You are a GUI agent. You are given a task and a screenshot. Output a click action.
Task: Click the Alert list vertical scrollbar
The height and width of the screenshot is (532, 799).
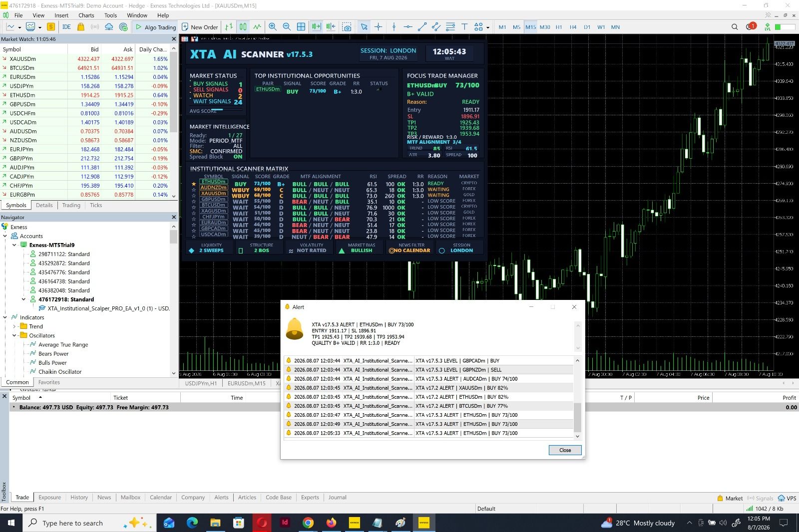pyautogui.click(x=577, y=398)
